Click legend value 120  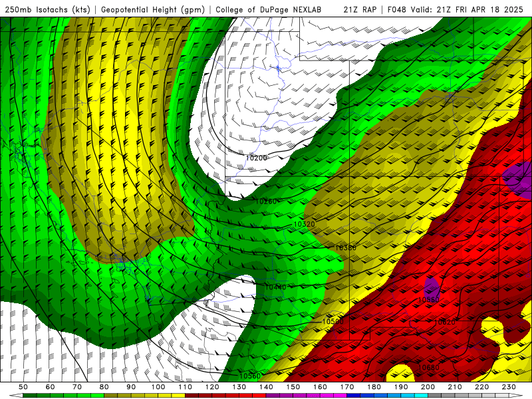pyautogui.click(x=212, y=387)
